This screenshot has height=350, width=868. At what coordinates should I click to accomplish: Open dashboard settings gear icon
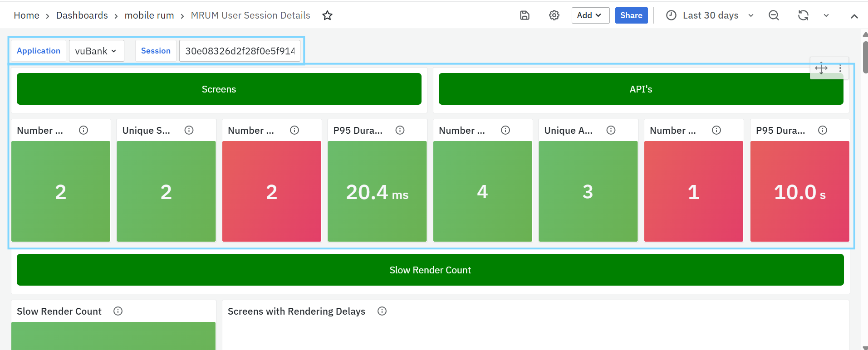[x=554, y=15]
